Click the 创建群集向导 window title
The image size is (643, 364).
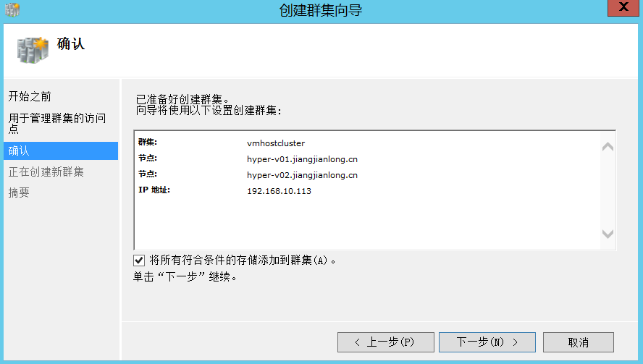coord(321,10)
